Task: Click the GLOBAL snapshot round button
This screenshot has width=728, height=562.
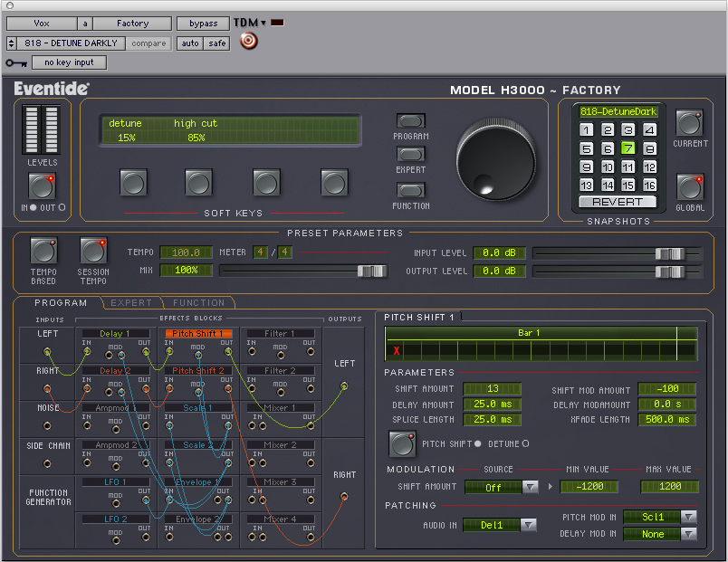Action: [x=690, y=187]
